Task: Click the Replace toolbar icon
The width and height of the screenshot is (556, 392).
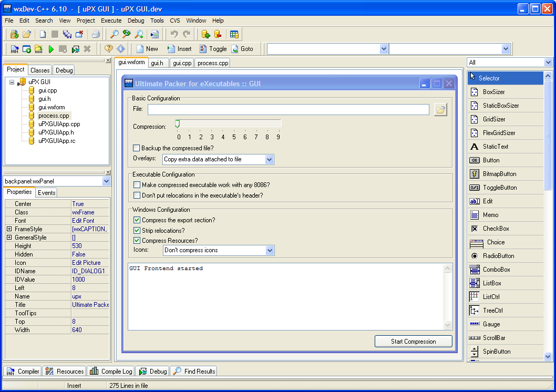Action: point(127,34)
